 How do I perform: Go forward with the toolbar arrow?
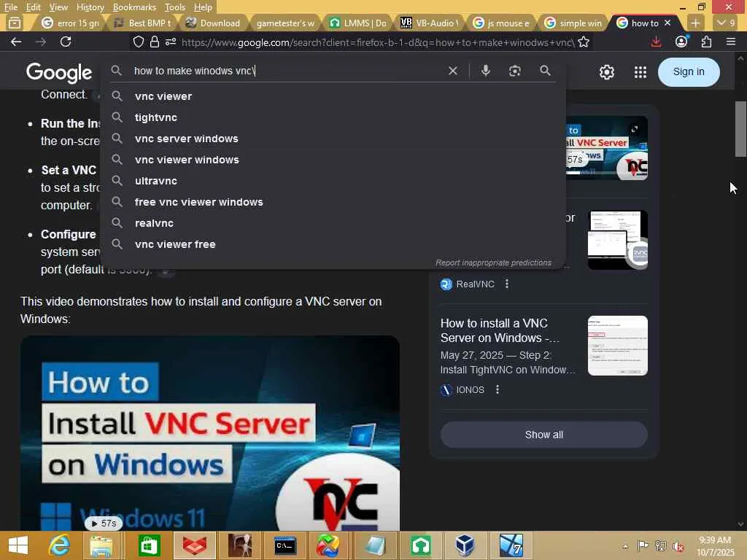41,42
